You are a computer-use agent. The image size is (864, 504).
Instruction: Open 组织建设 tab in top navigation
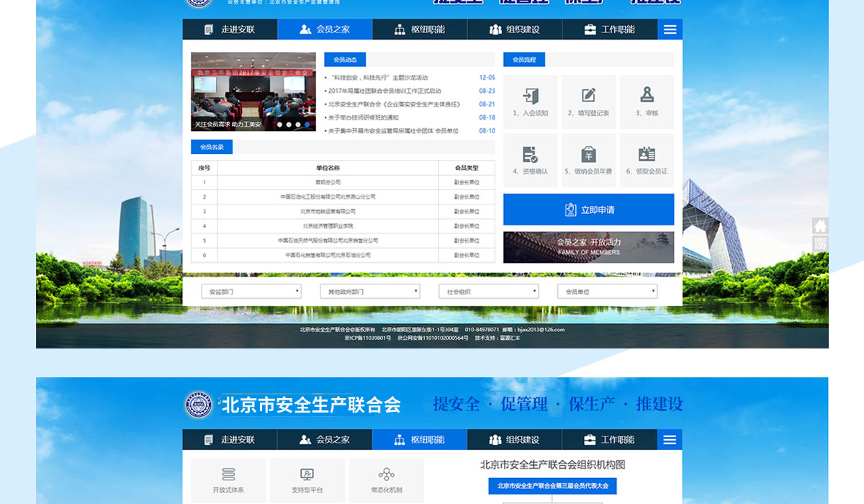514,30
